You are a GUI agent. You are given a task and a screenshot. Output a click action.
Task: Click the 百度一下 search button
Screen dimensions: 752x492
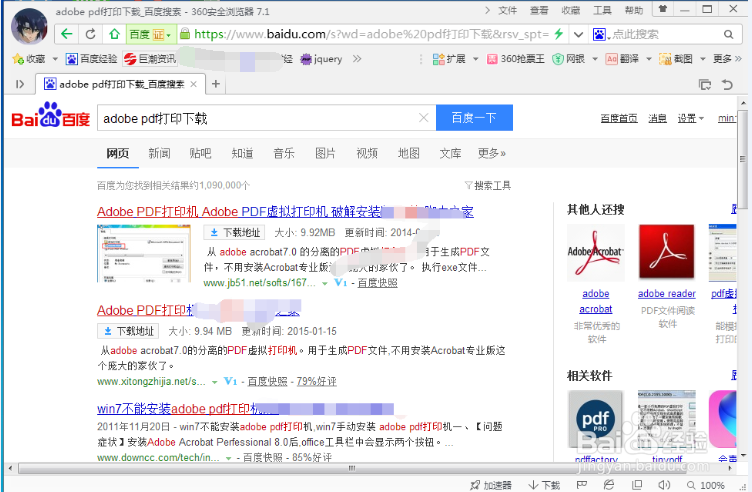pos(474,118)
